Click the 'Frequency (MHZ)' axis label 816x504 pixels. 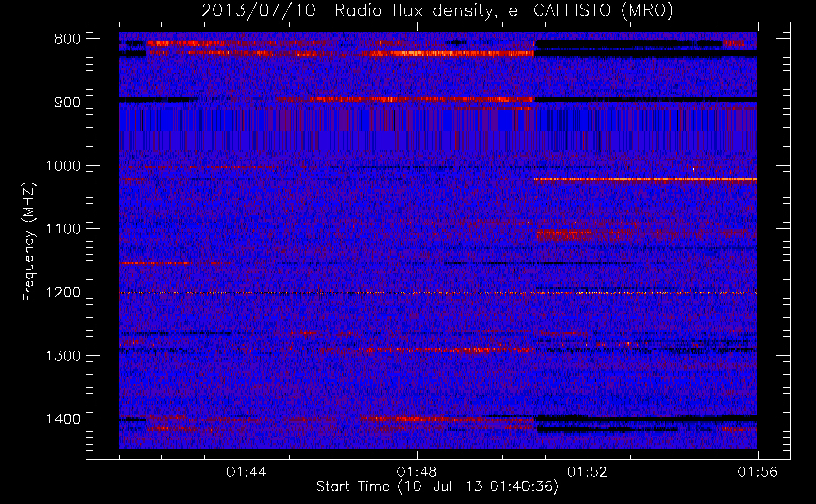[x=29, y=242]
